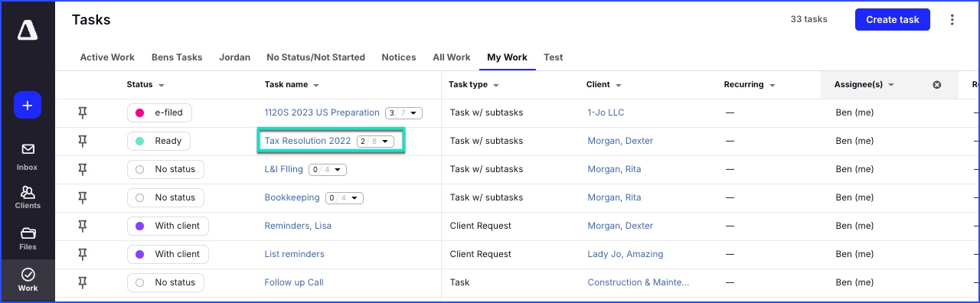This screenshot has width=980, height=303.
Task: Change the Ready status pill
Action: point(158,141)
